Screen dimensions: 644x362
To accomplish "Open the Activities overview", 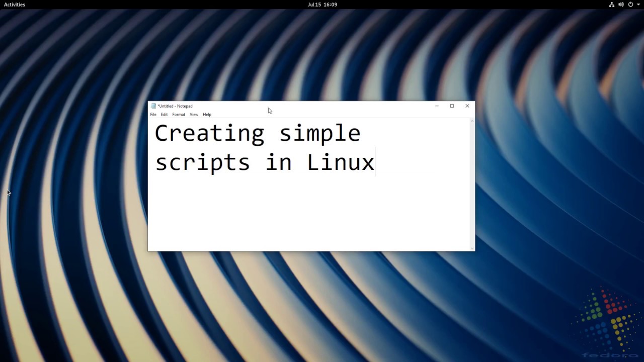I will point(15,5).
